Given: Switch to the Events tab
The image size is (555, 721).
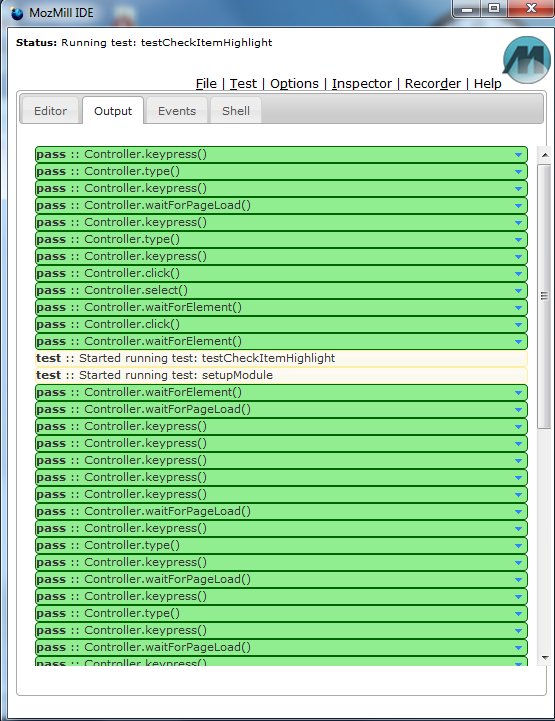Looking at the screenshot, I should pos(177,111).
